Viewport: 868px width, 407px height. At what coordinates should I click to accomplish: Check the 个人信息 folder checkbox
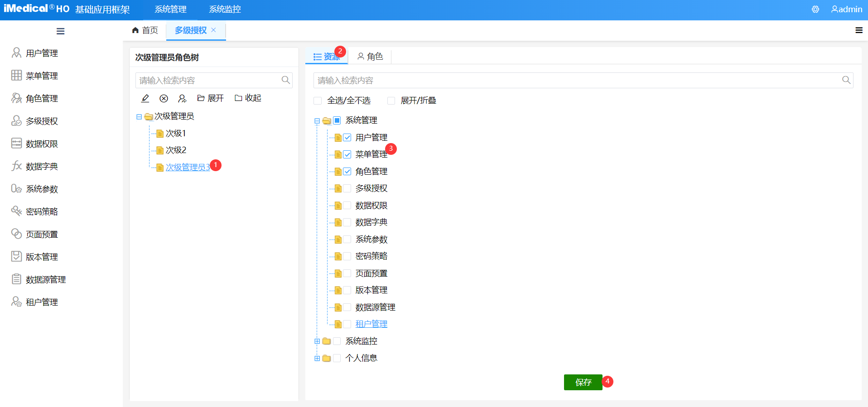pyautogui.click(x=337, y=358)
